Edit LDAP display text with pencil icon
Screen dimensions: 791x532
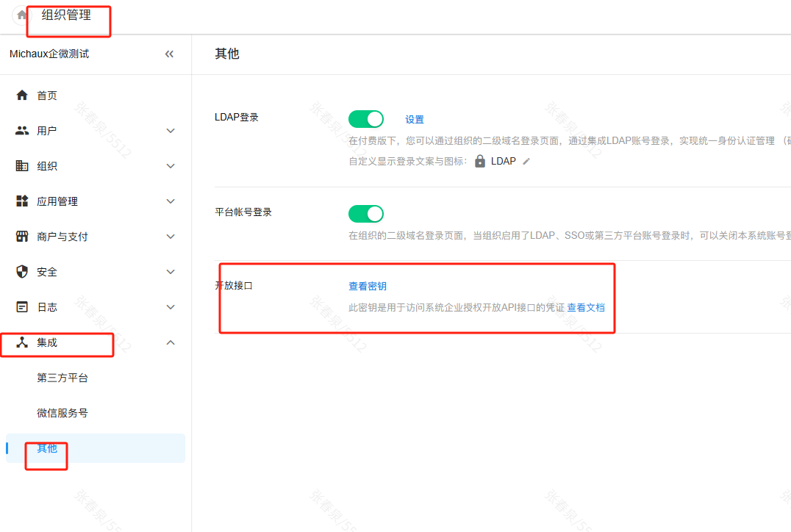point(526,162)
